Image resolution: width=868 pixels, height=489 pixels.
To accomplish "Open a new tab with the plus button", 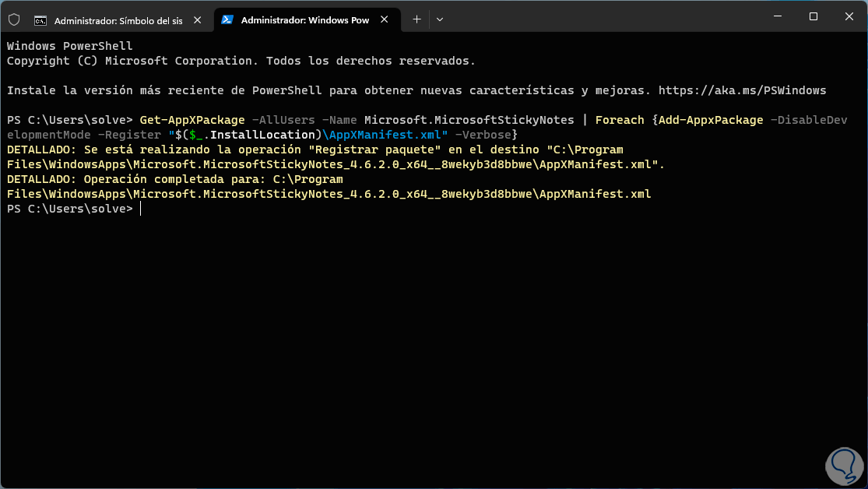I will [416, 19].
